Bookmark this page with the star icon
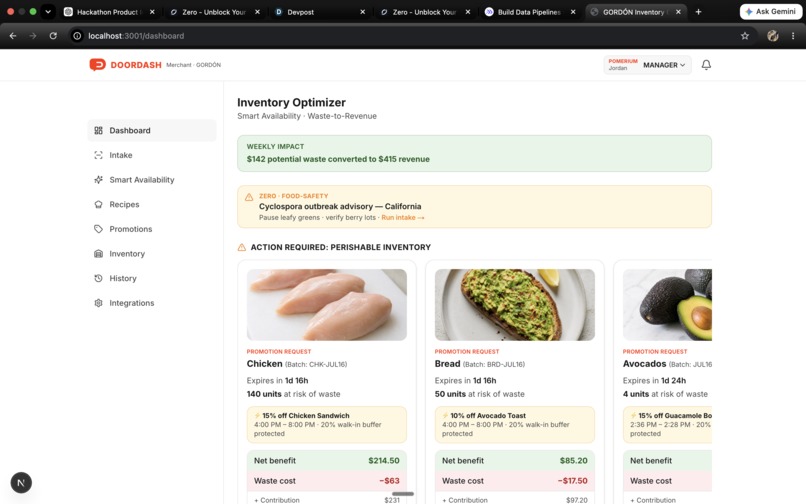806x504 pixels. [745, 36]
